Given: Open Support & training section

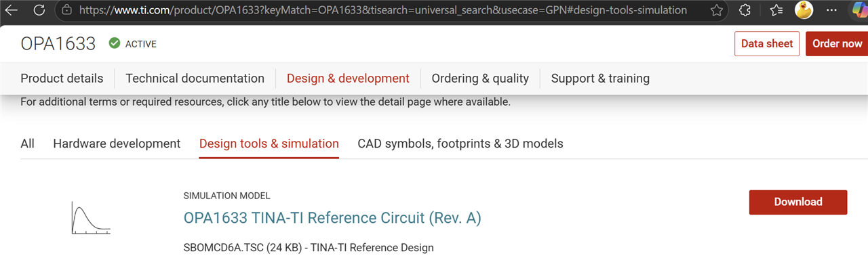Looking at the screenshot, I should pos(600,79).
